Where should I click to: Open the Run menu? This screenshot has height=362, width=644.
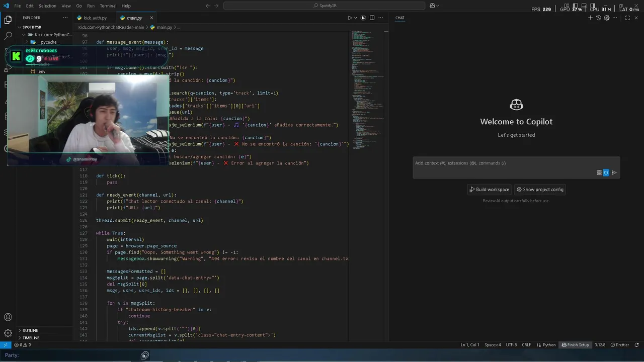(x=91, y=6)
